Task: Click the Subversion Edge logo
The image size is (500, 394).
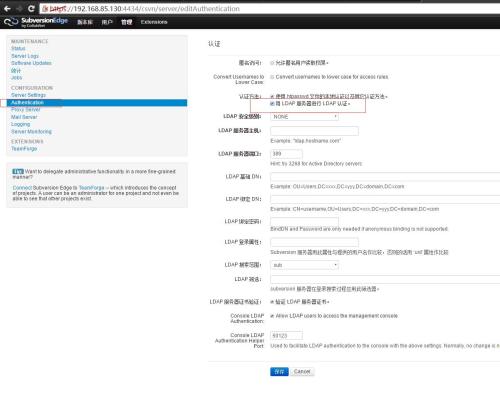Action: point(36,22)
